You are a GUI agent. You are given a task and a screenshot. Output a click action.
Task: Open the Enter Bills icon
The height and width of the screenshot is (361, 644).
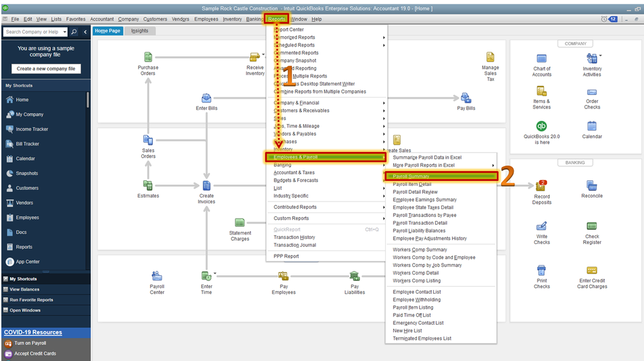(206, 98)
